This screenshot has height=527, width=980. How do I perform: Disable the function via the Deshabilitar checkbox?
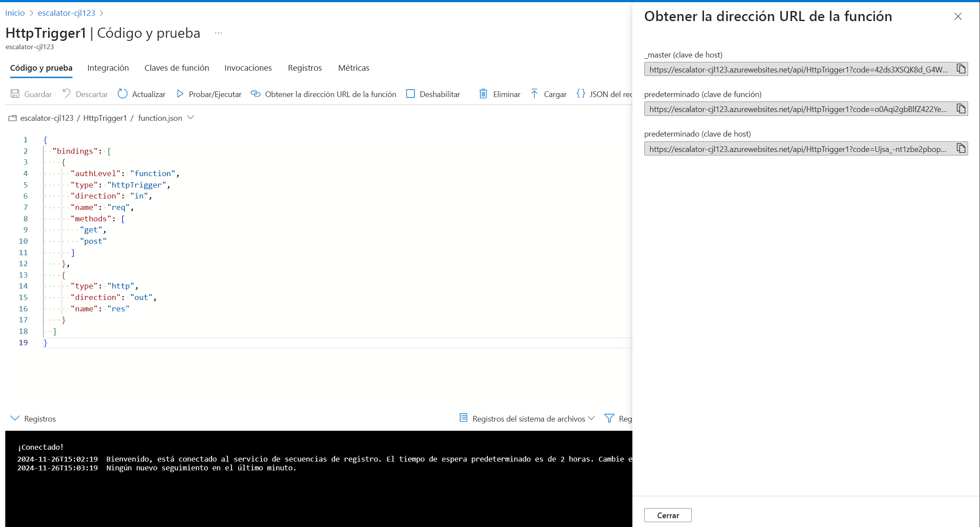point(410,94)
